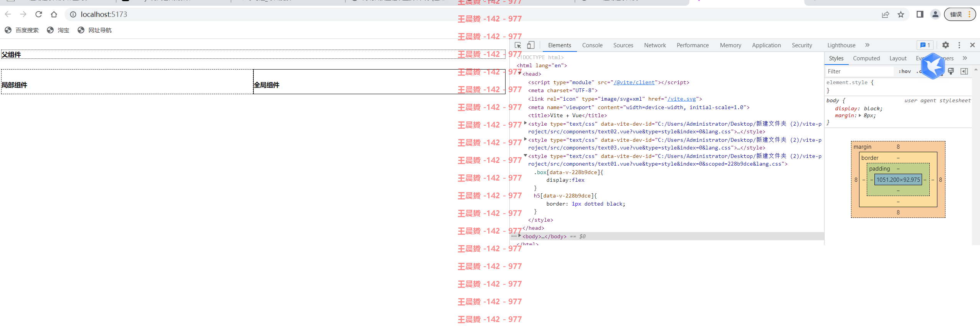Open the Memory tab

730,45
